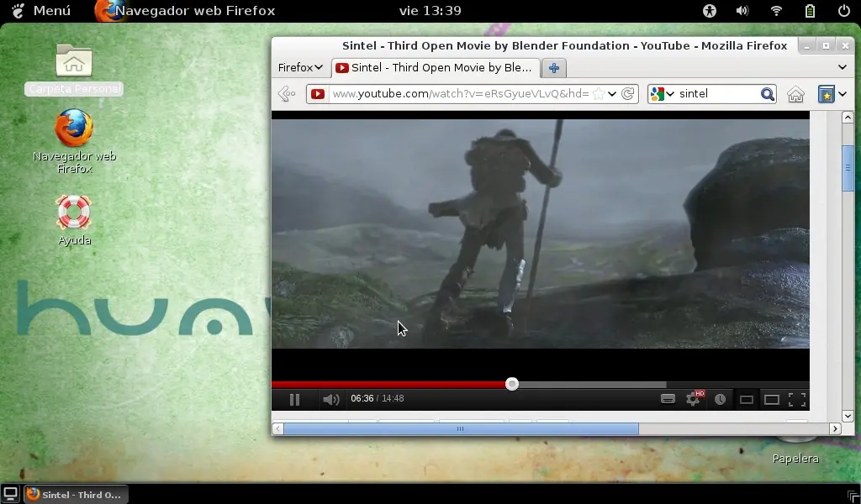
Task: Click the vertical scrollbar up arrow
Action: [848, 117]
